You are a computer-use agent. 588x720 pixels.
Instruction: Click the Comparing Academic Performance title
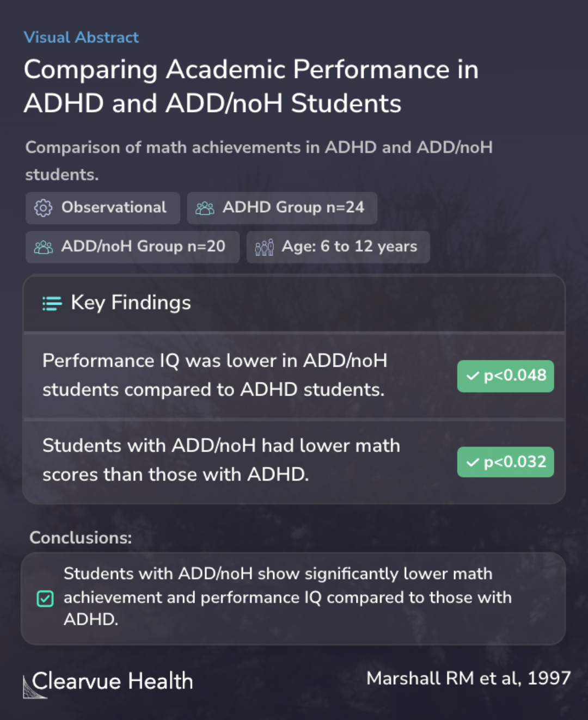coord(251,86)
